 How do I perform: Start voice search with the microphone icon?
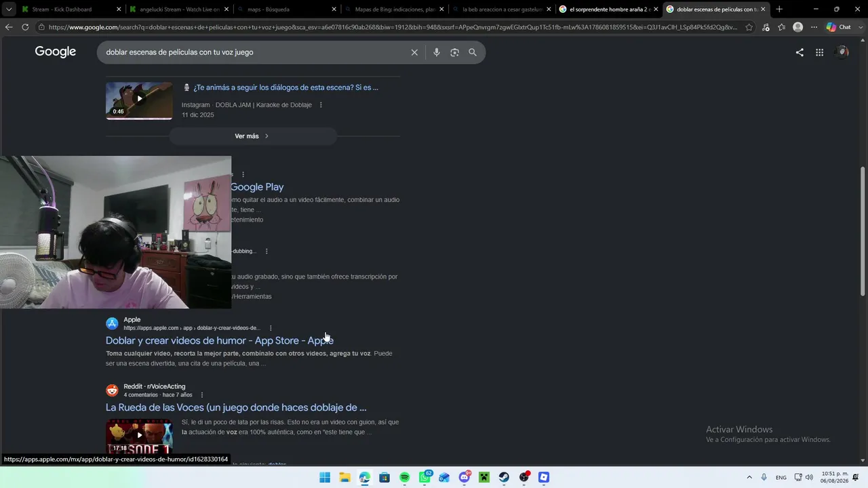coord(436,52)
